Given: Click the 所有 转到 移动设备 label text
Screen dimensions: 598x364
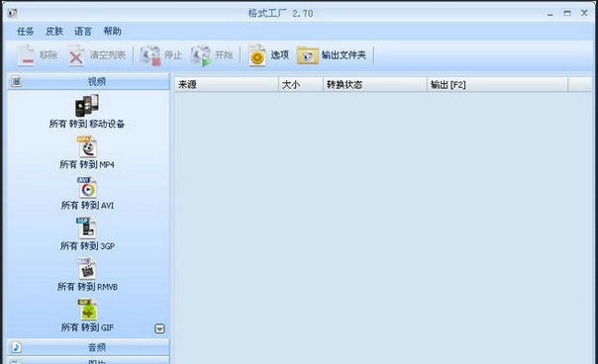Looking at the screenshot, I should (87, 124).
